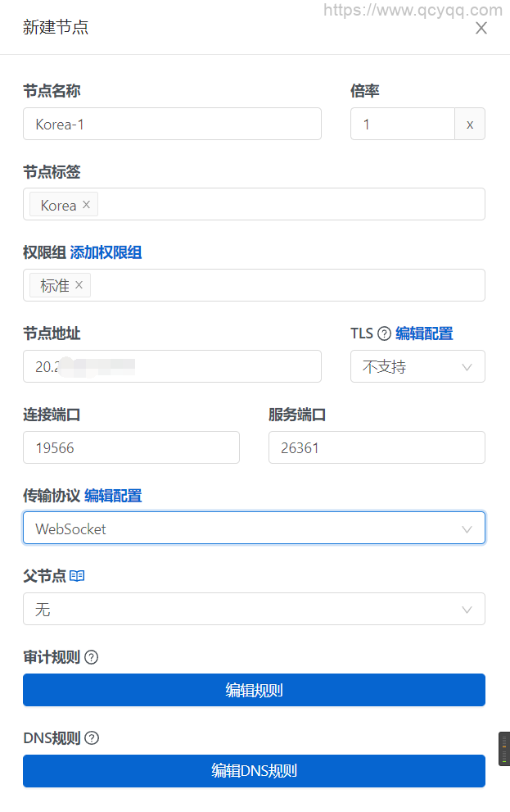Expand the 父节点 无 dropdown
This screenshot has height=812, width=510.
pos(254,610)
